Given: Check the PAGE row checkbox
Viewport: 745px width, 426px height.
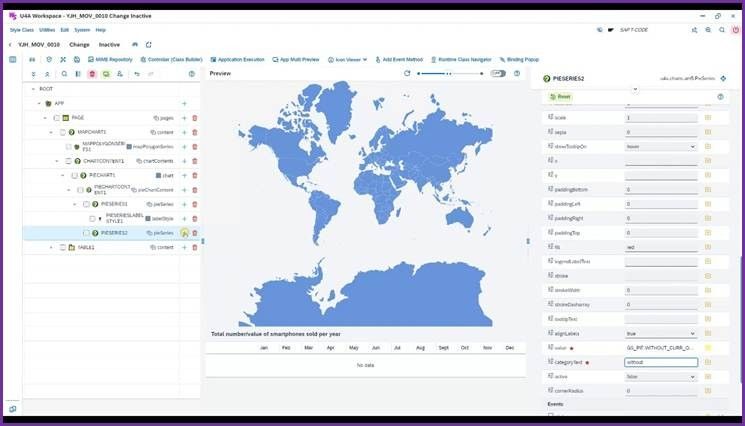Looking at the screenshot, I should [x=57, y=118].
